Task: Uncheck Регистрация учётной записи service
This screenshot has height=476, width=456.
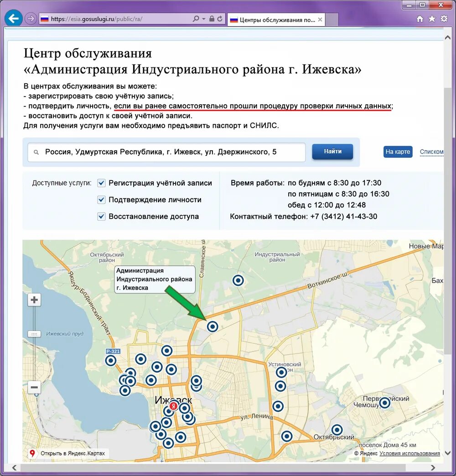Action: (x=101, y=183)
